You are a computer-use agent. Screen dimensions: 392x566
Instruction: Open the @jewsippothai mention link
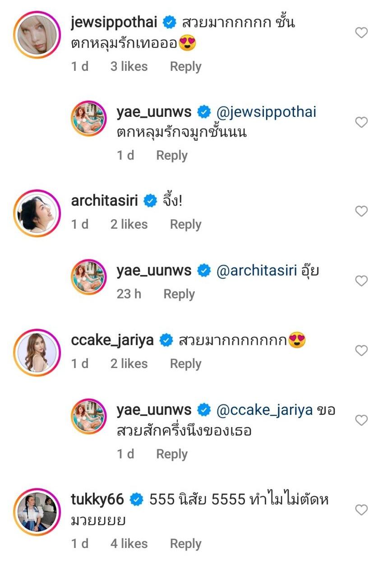(267, 112)
